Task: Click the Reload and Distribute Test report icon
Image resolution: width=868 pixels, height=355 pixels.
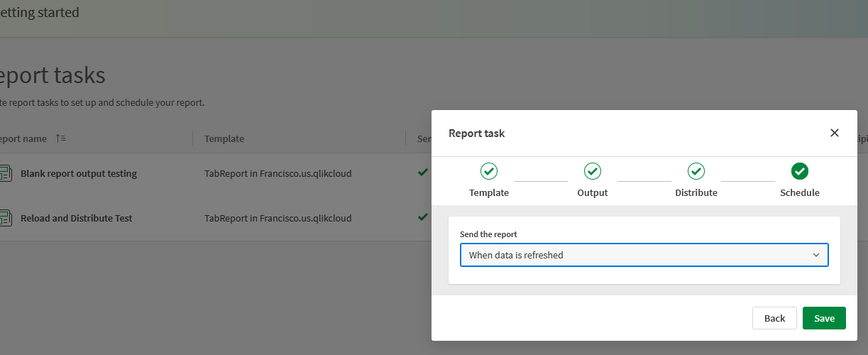Action: pyautogui.click(x=5, y=218)
